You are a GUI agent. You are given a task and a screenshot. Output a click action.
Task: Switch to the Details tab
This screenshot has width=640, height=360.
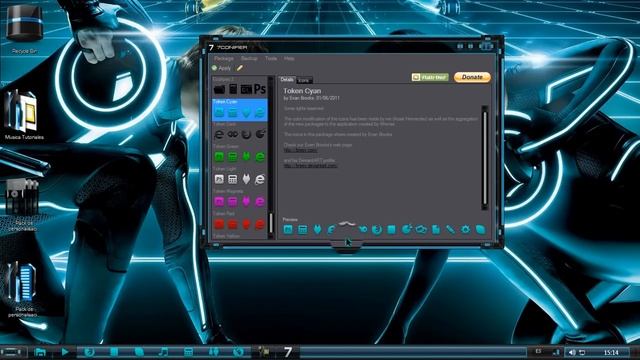coord(287,80)
